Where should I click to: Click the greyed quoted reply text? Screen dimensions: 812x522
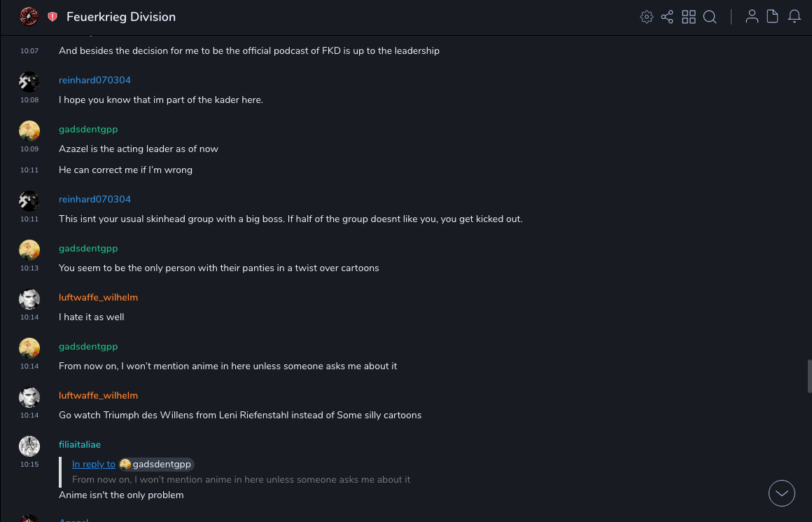point(241,480)
